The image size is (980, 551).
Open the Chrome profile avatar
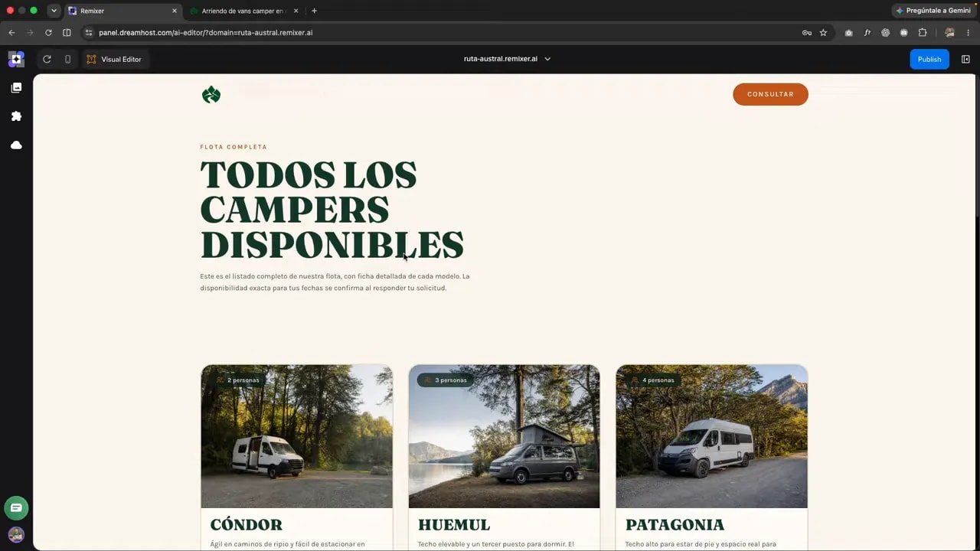pyautogui.click(x=949, y=33)
